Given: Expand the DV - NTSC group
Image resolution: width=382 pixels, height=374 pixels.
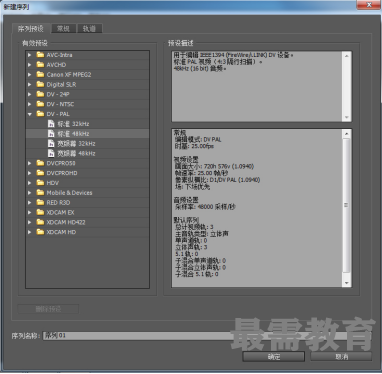Looking at the screenshot, I should pyautogui.click(x=30, y=104).
